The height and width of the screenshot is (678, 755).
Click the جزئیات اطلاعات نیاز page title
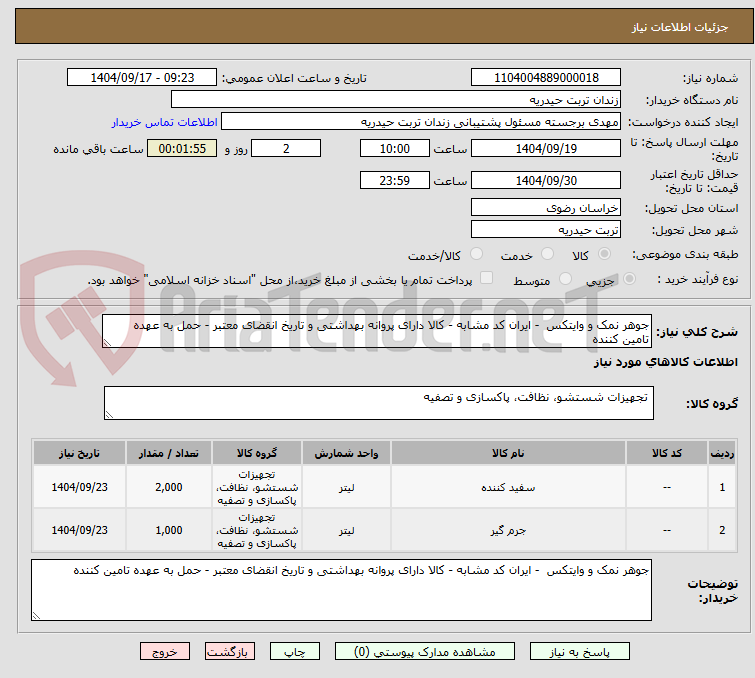(680, 27)
